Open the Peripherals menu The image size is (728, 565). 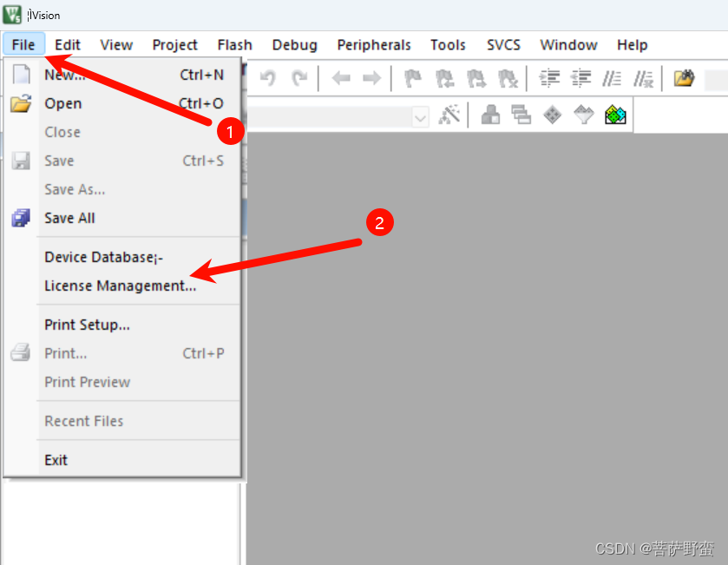(374, 44)
